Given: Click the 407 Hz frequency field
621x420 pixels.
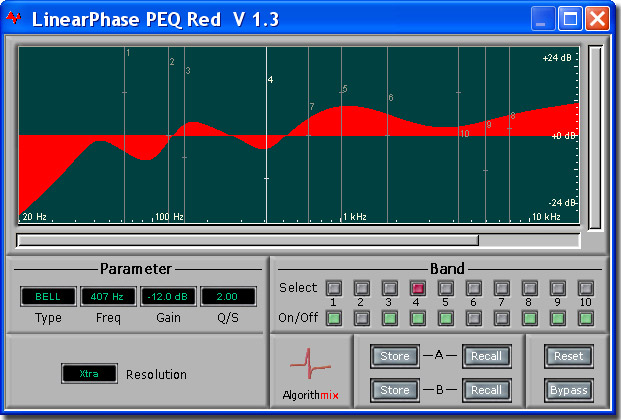Looking at the screenshot, I should tap(108, 296).
